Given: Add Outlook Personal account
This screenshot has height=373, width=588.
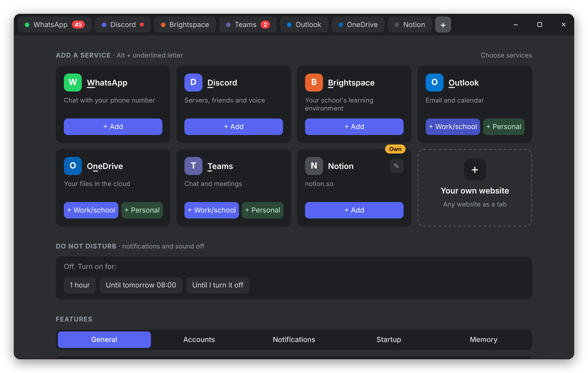Looking at the screenshot, I should (504, 127).
